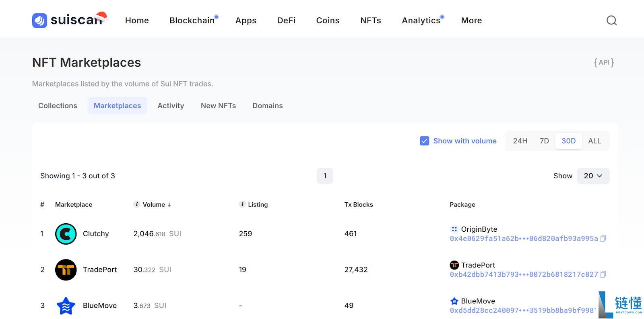Open the Clutchy marketplace link
This screenshot has height=319, width=644.
coord(96,234)
